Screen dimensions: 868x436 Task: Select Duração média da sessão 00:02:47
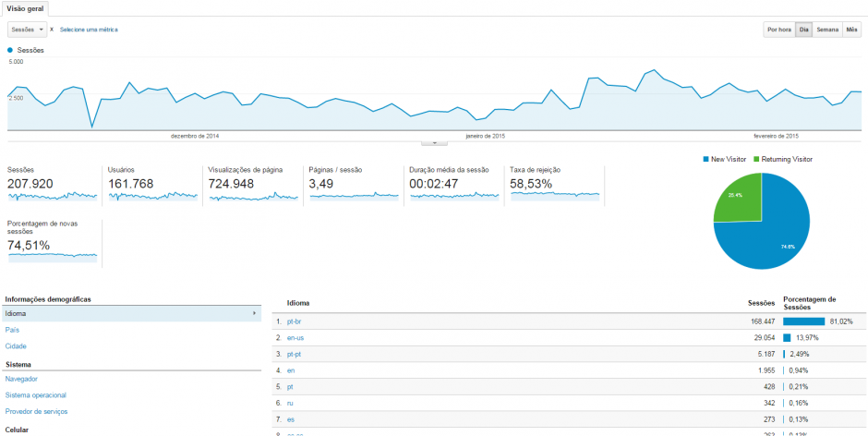coord(454,185)
